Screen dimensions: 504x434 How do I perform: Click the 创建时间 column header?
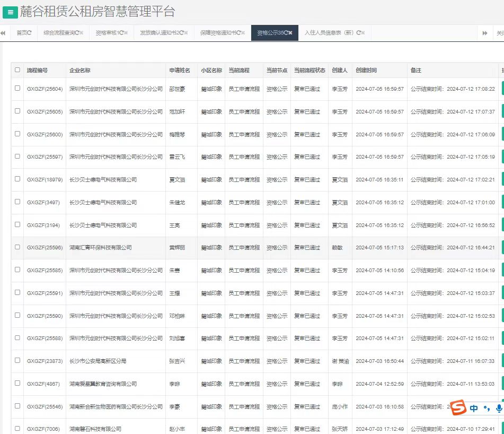pos(366,70)
